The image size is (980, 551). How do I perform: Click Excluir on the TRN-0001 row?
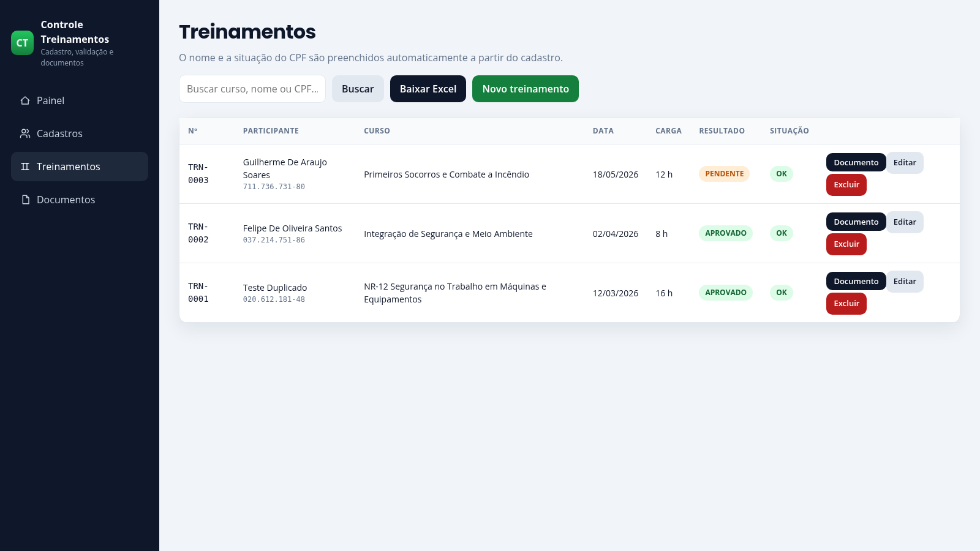(x=846, y=304)
